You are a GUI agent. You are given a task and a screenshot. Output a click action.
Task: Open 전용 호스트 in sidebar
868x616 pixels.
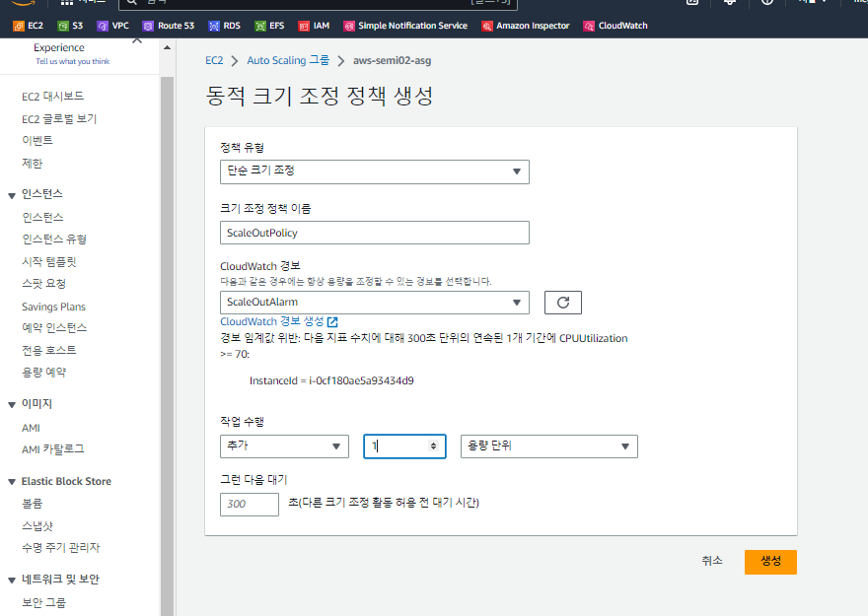49,350
